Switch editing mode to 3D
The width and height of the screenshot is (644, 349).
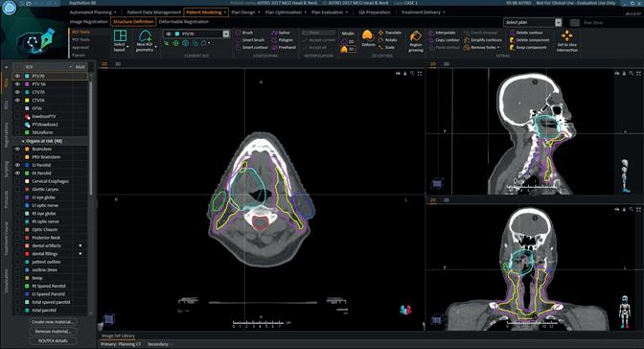tap(348, 49)
